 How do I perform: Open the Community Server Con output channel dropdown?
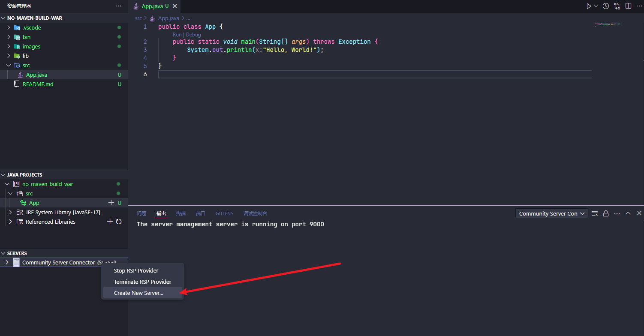tap(551, 213)
